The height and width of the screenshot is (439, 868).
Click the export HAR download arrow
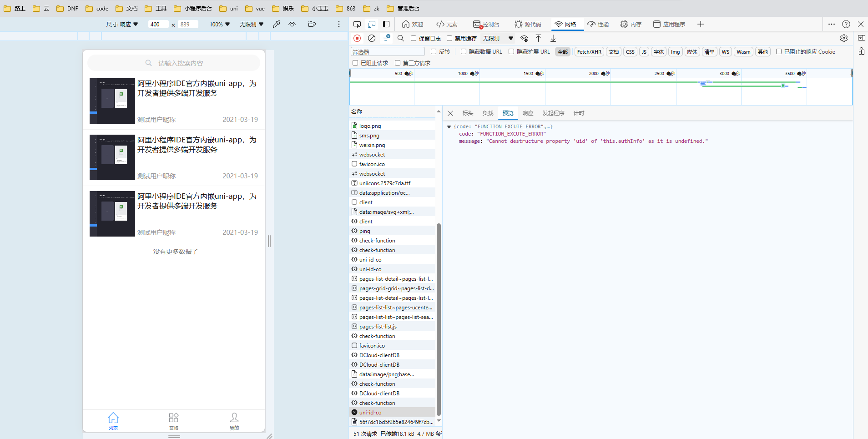click(553, 38)
